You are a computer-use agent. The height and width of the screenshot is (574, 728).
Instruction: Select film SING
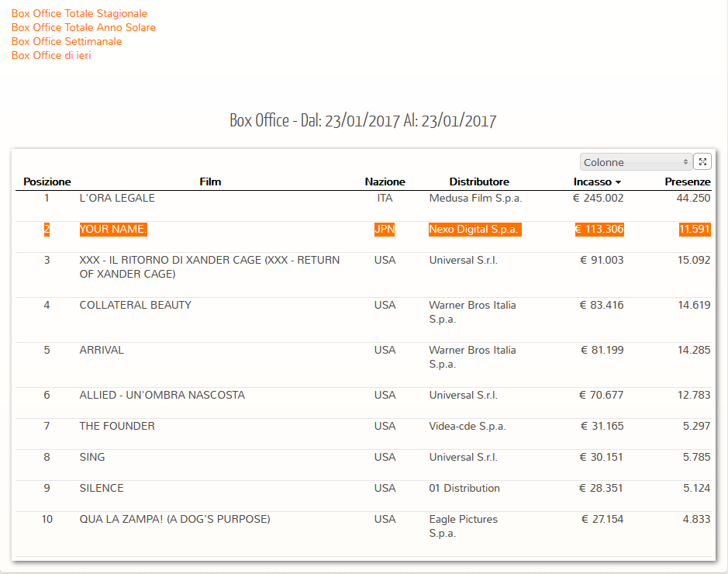(92, 458)
